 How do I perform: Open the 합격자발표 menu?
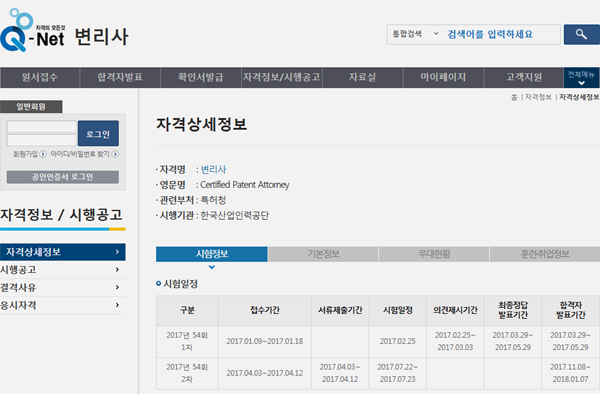(120, 77)
